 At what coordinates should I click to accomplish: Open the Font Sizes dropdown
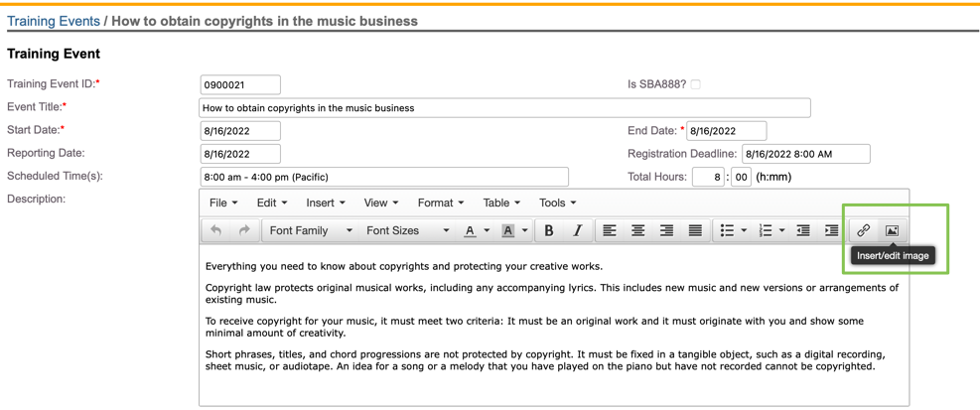tap(407, 230)
